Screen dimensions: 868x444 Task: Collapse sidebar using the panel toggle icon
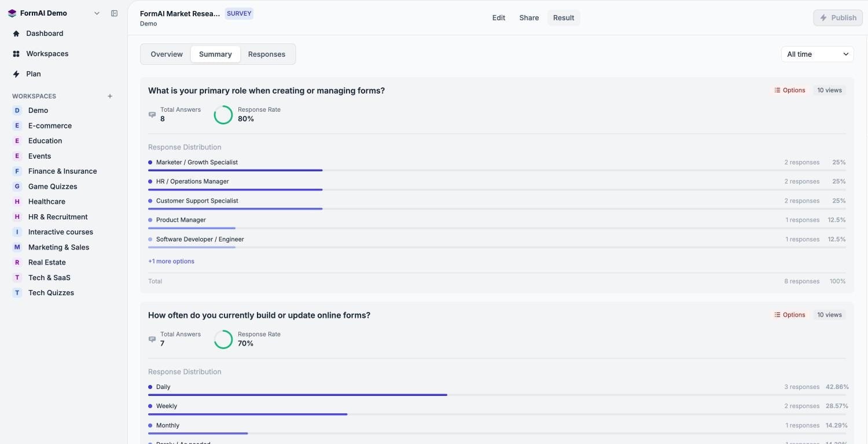114,13
